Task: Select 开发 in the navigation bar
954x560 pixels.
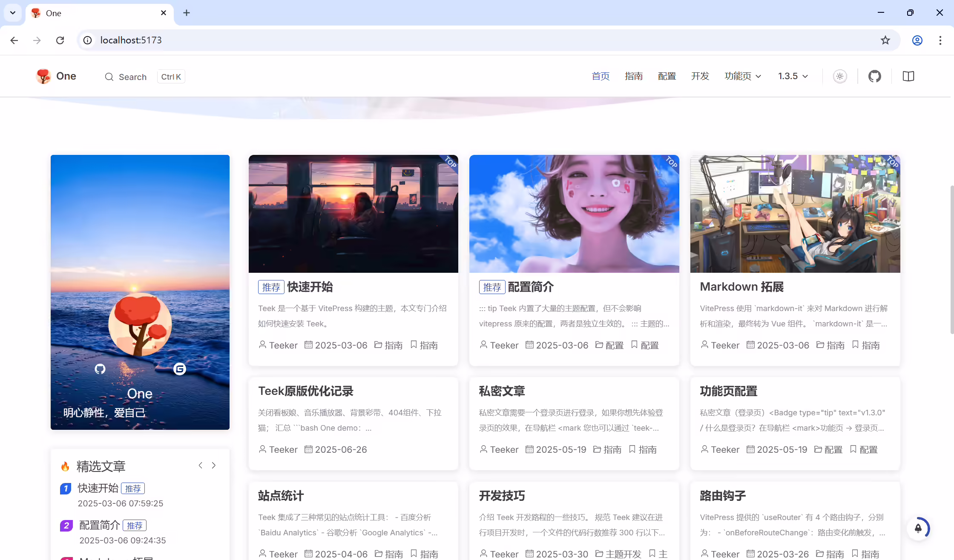Action: pos(700,76)
